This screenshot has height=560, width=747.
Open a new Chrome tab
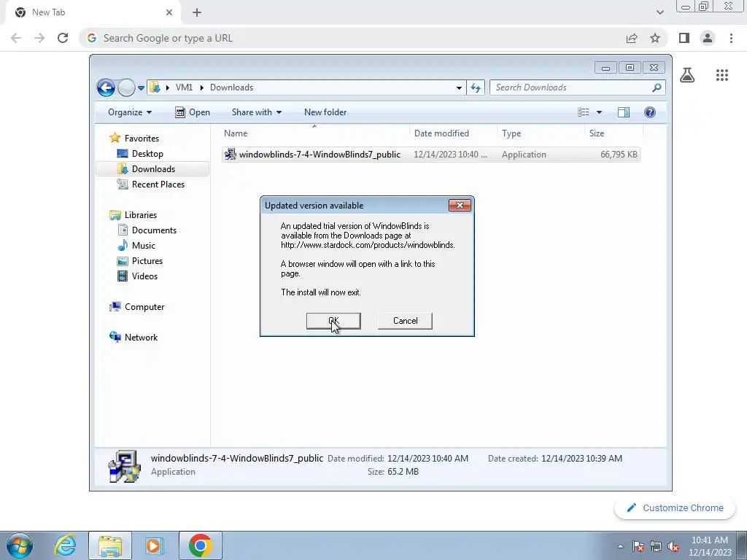(197, 12)
